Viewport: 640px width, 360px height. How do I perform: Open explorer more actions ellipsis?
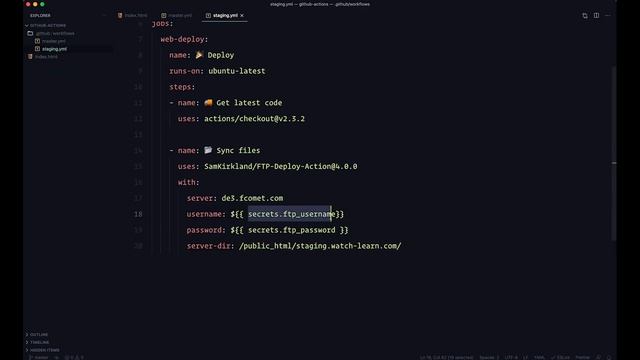coord(104,16)
